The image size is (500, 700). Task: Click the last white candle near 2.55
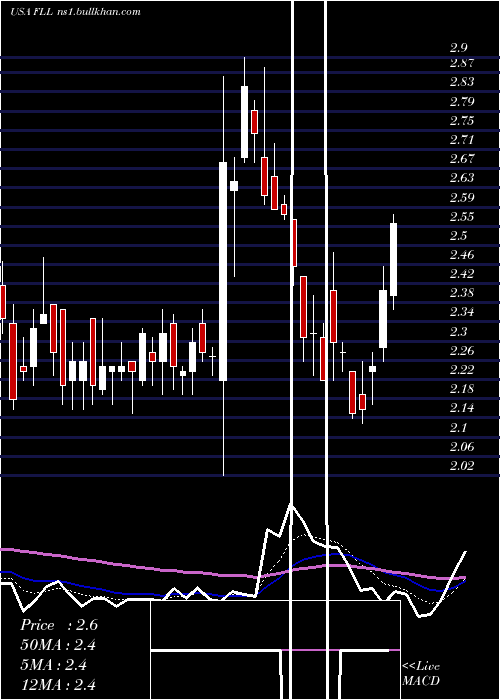tap(393, 259)
